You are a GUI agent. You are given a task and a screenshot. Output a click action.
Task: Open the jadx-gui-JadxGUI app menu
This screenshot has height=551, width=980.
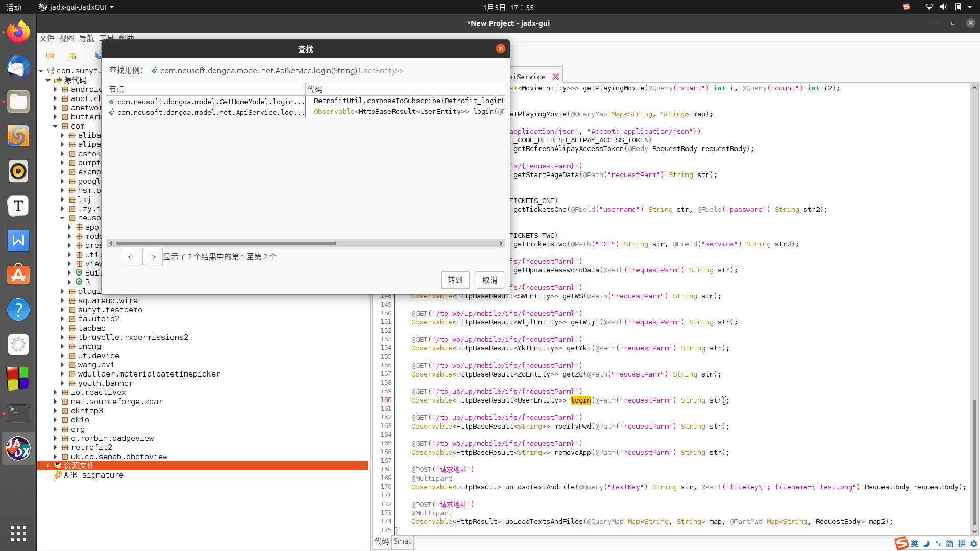pyautogui.click(x=77, y=7)
